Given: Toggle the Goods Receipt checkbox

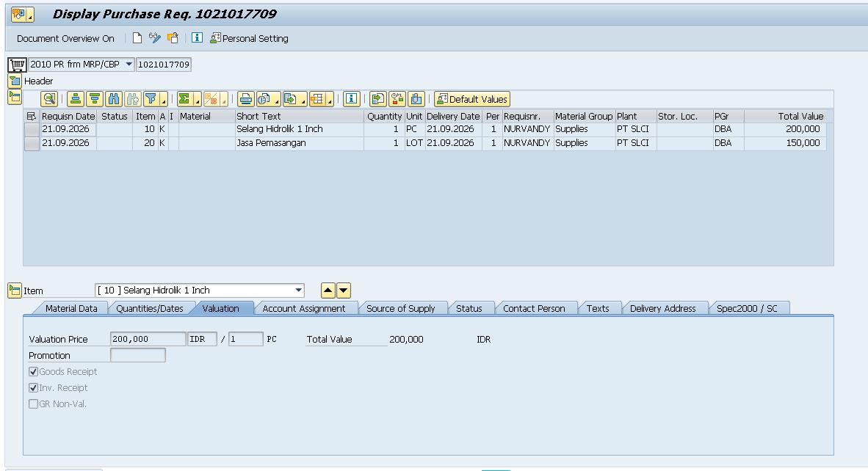Looking at the screenshot, I should pos(33,371).
